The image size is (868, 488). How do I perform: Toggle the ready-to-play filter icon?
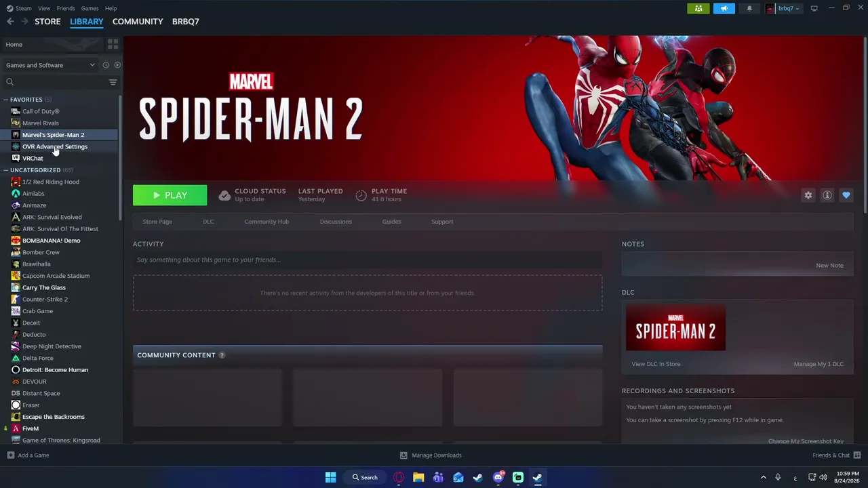[117, 65]
